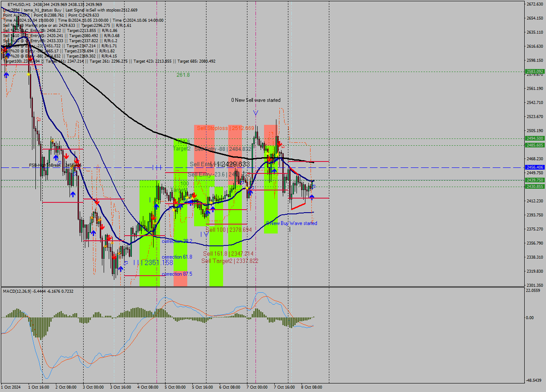Click the 'Sell Entry -88 | 2484.832' label

click(x=223, y=149)
